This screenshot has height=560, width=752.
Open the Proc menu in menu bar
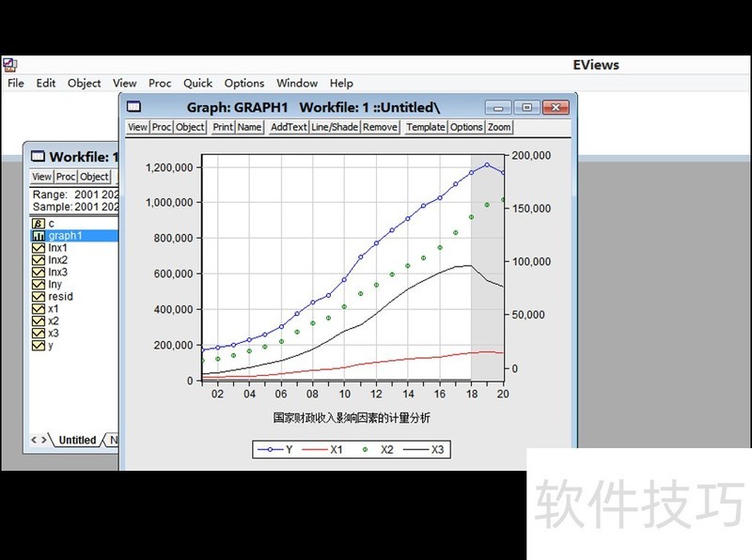(160, 83)
